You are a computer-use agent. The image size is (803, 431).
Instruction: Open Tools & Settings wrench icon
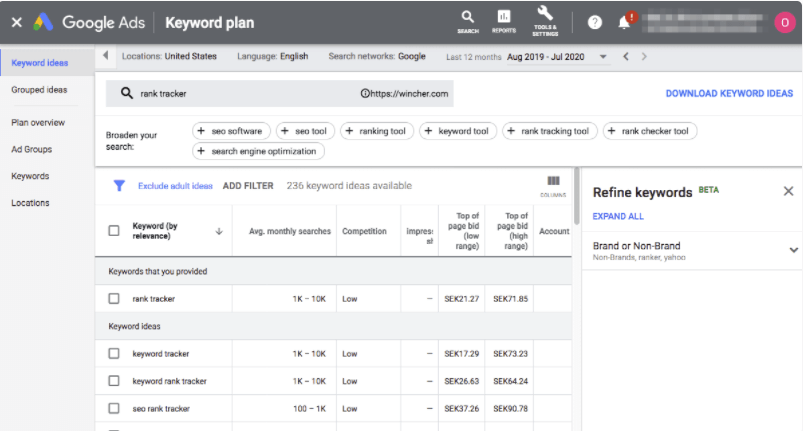545,19
